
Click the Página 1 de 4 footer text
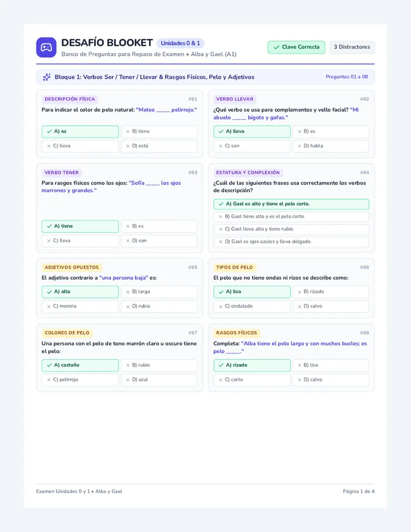[x=358, y=491]
